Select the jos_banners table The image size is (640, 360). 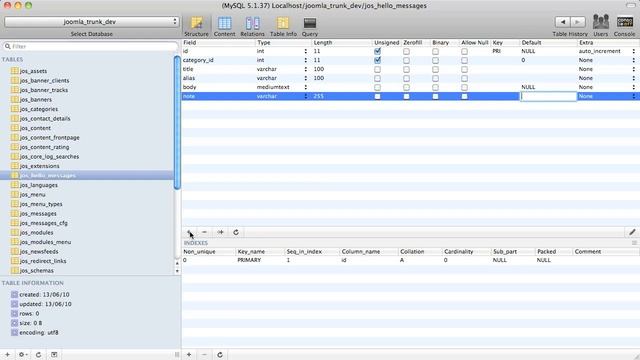pyautogui.click(x=36, y=100)
